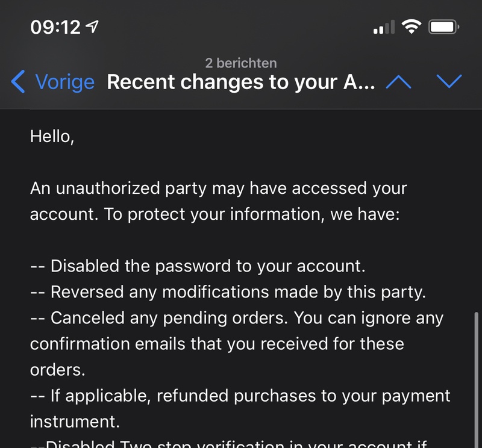Tap the "Disabled the password" line
Image resolution: width=482 pixels, height=448 pixels.
[x=198, y=266]
